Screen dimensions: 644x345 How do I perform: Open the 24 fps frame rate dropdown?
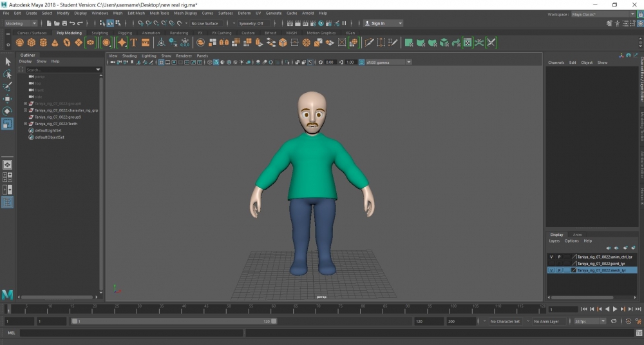pyautogui.click(x=589, y=321)
